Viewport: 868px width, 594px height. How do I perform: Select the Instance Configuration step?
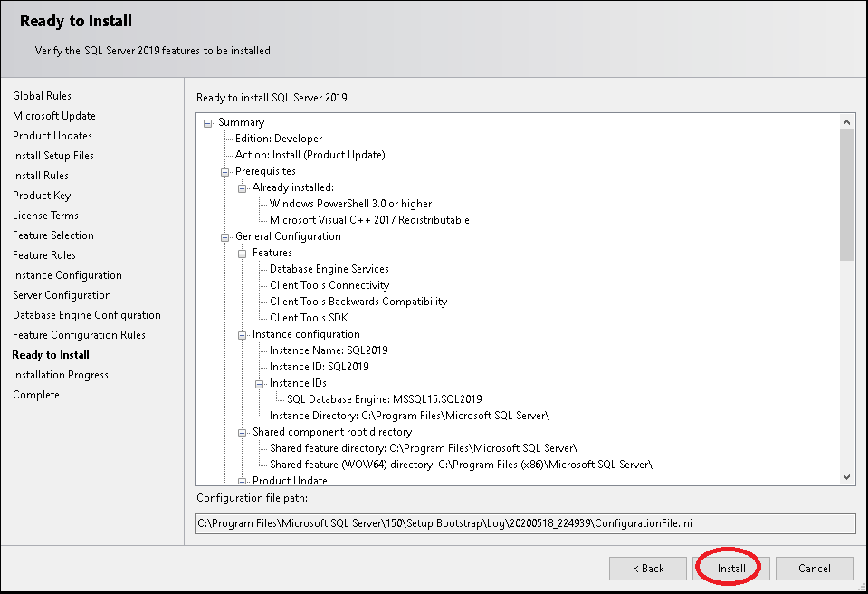point(68,275)
